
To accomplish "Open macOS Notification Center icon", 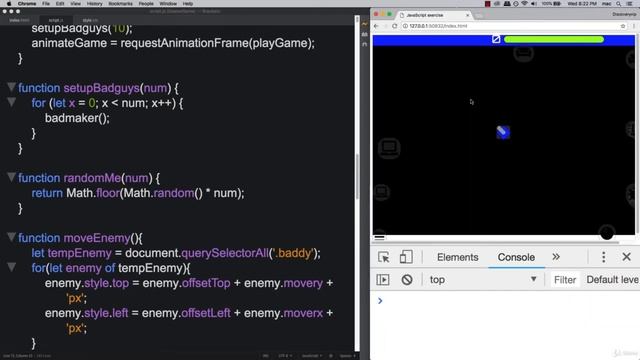I will coord(630,4).
